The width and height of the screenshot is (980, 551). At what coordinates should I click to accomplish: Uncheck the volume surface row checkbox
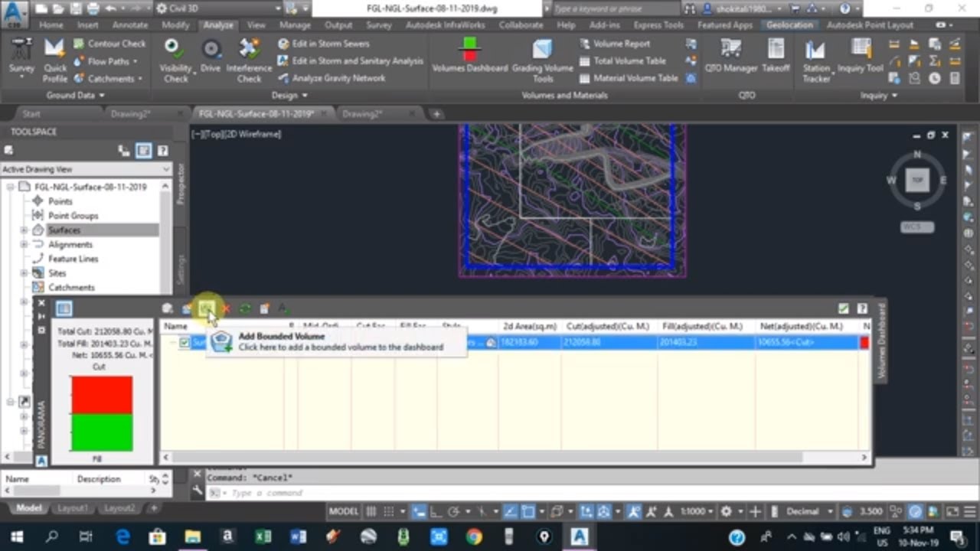(185, 343)
